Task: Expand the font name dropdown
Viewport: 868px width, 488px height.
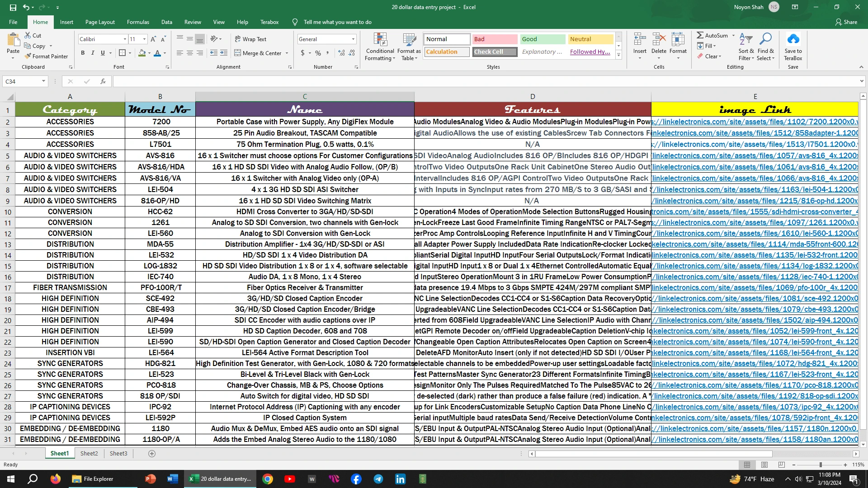Action: 125,39
